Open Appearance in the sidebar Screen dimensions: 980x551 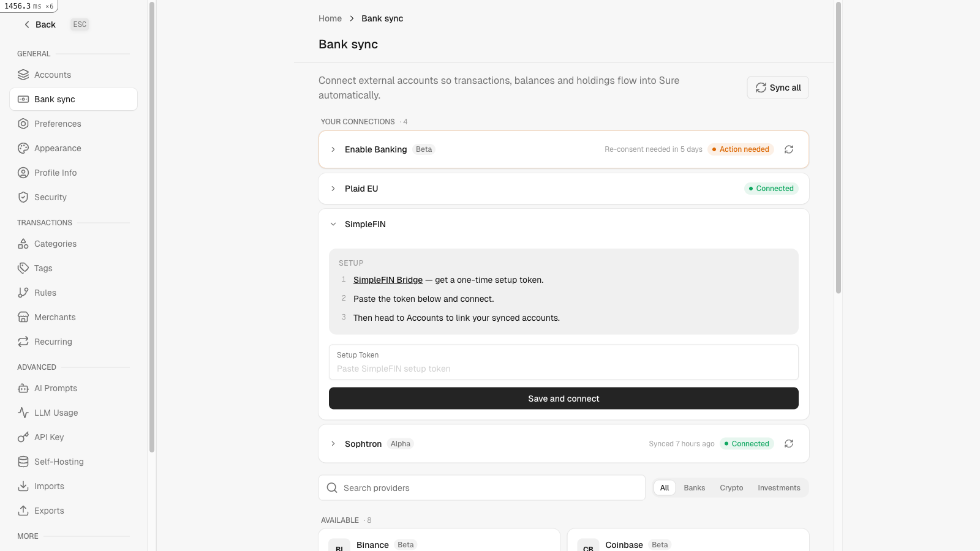[x=73, y=148]
